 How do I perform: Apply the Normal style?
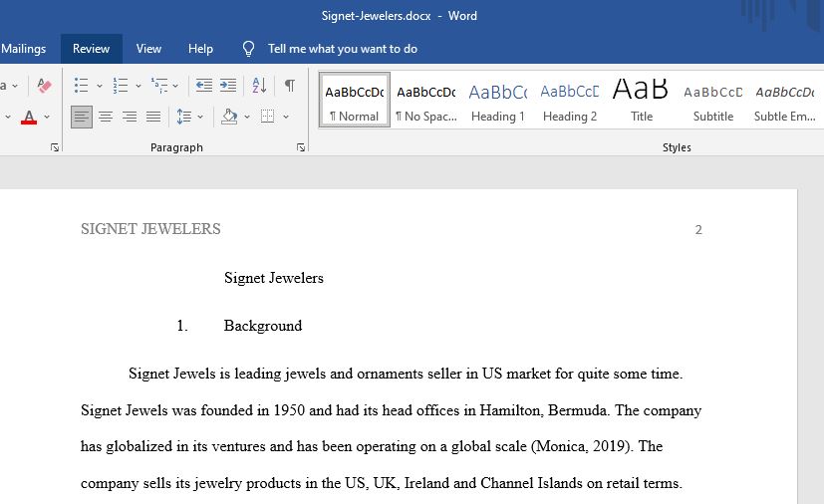click(x=354, y=100)
